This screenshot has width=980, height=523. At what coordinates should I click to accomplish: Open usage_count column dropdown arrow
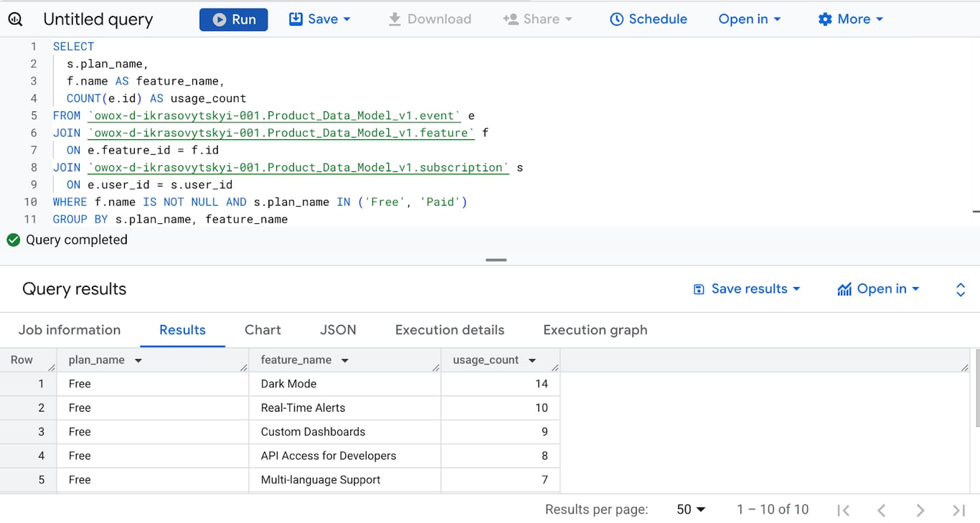(x=532, y=361)
